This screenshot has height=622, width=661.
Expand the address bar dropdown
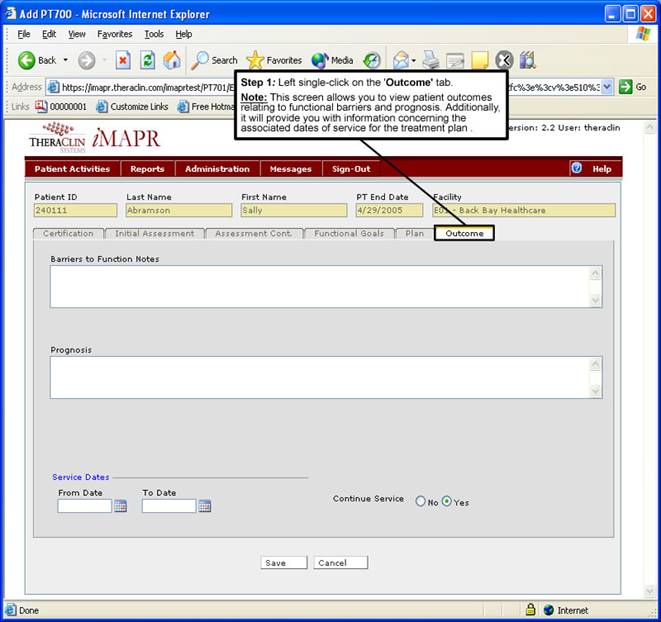pyautogui.click(x=607, y=87)
